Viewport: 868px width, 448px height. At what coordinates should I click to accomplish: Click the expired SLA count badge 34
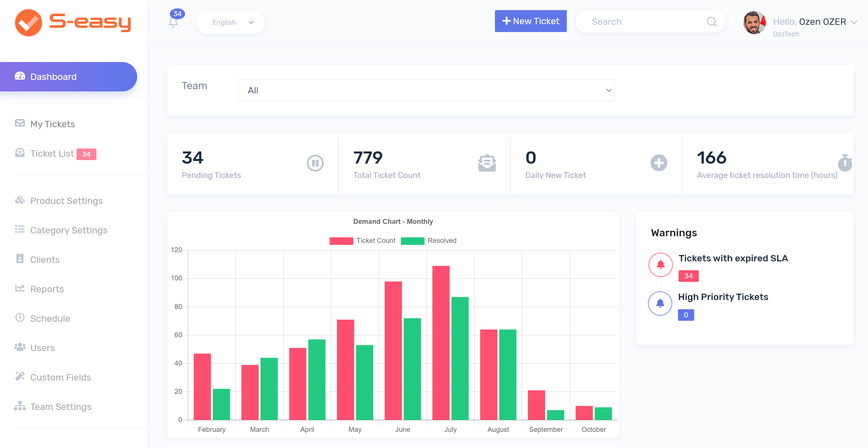(688, 276)
